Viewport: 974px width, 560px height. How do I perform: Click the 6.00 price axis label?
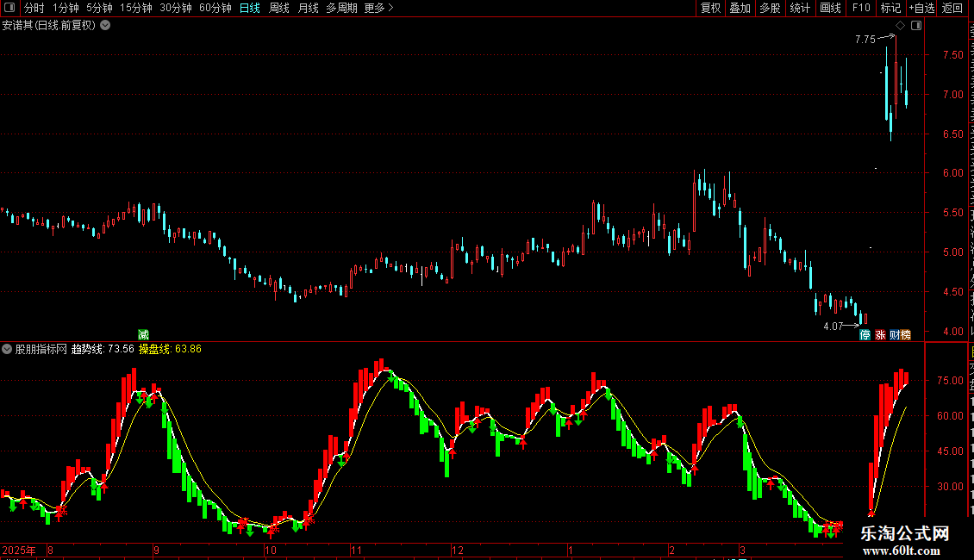[x=952, y=173]
